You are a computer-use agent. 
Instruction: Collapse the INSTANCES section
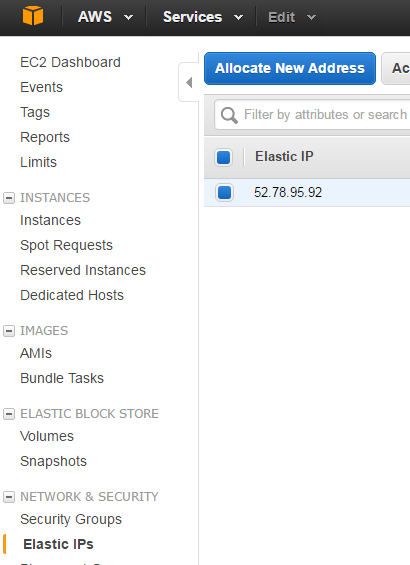9,198
